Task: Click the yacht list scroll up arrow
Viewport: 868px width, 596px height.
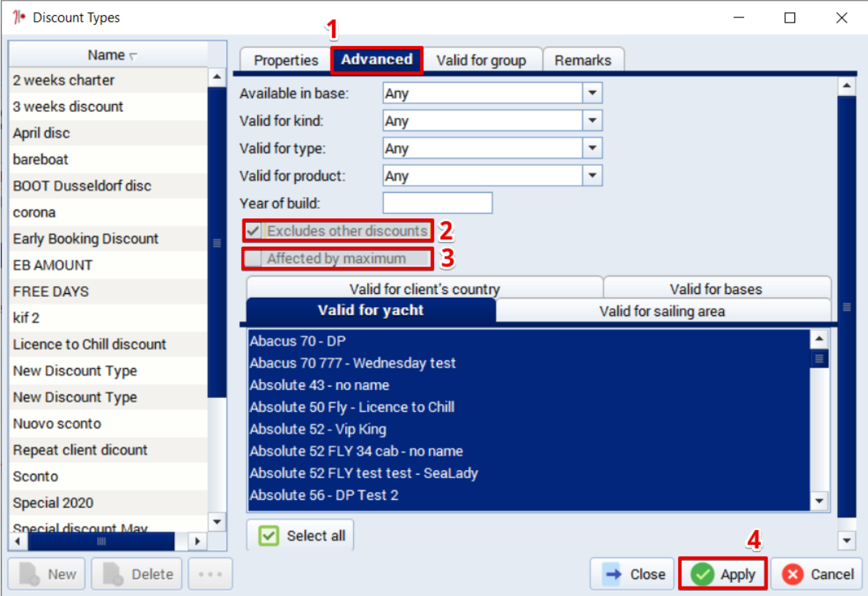Action: (x=818, y=338)
